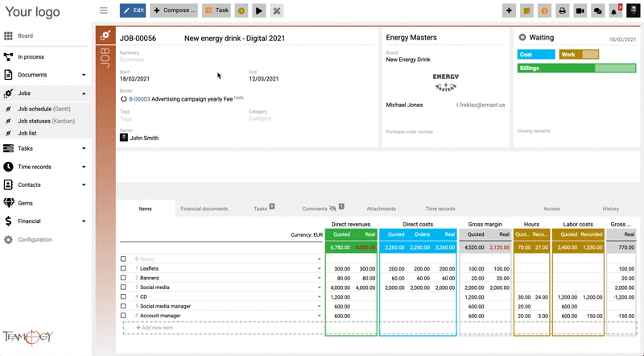Open Job statuses (Kanban)
This screenshot has height=356, width=644.
(47, 121)
